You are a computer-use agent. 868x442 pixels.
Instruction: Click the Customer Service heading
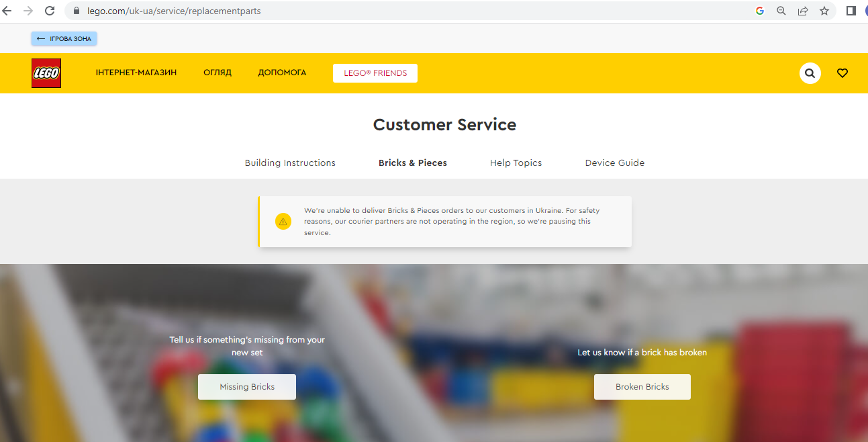click(x=444, y=125)
